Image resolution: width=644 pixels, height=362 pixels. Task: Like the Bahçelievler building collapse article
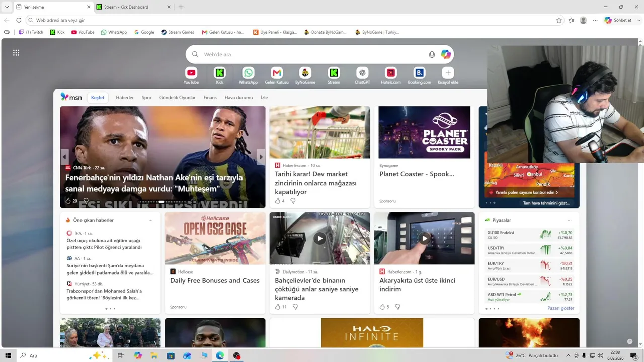pyautogui.click(x=277, y=307)
